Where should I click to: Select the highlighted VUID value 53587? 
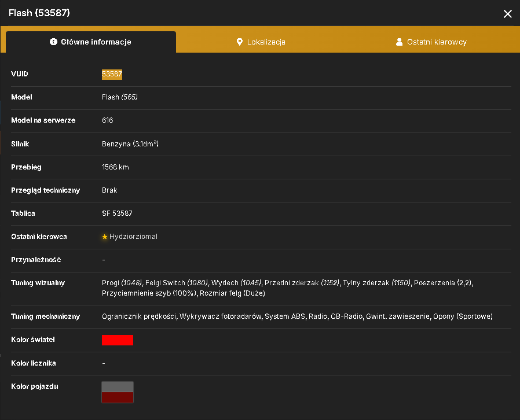click(112, 74)
